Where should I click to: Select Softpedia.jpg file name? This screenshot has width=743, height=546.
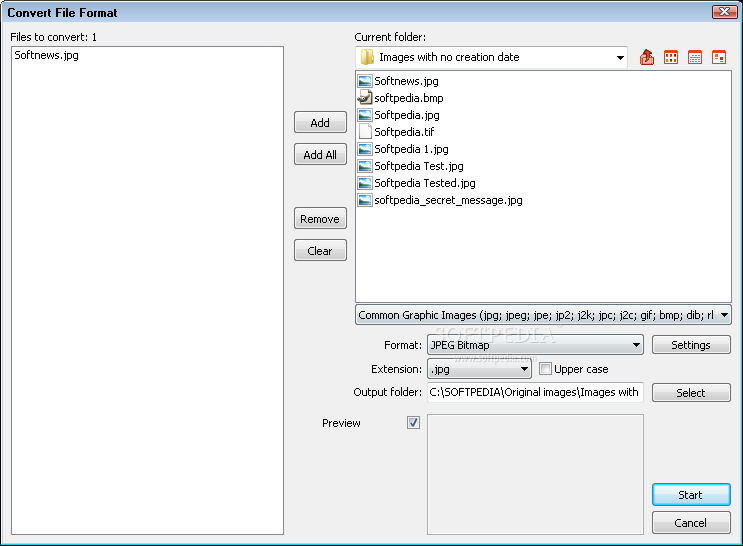point(407,115)
